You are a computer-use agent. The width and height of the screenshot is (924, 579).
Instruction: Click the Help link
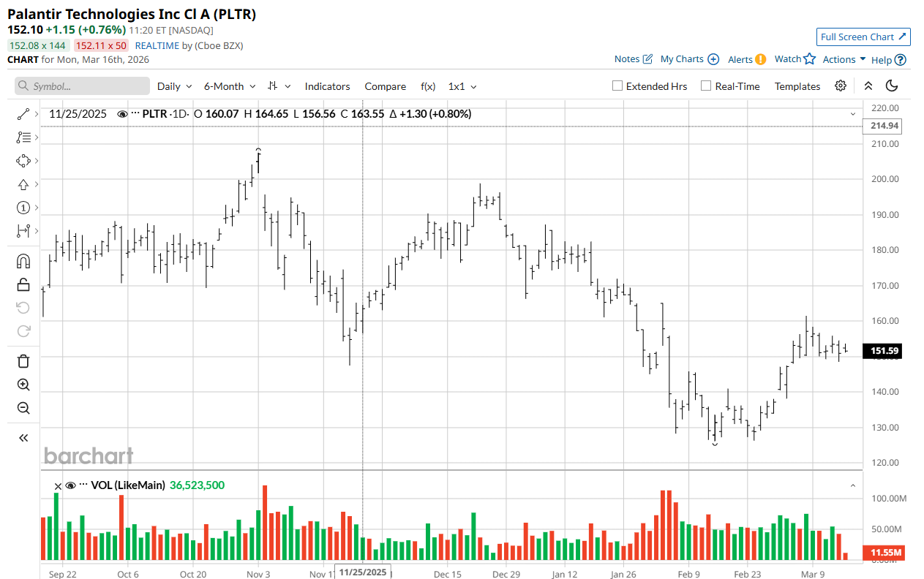882,60
